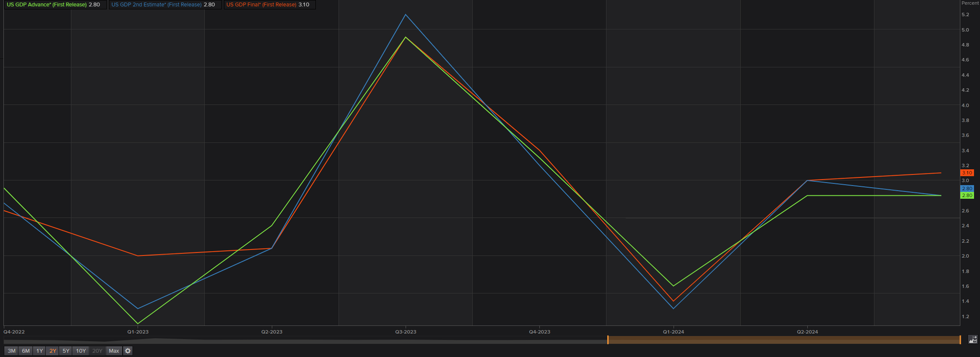Viewport: 980px width, 357px height.
Task: Select the 3M time range
Action: pyautogui.click(x=12, y=351)
